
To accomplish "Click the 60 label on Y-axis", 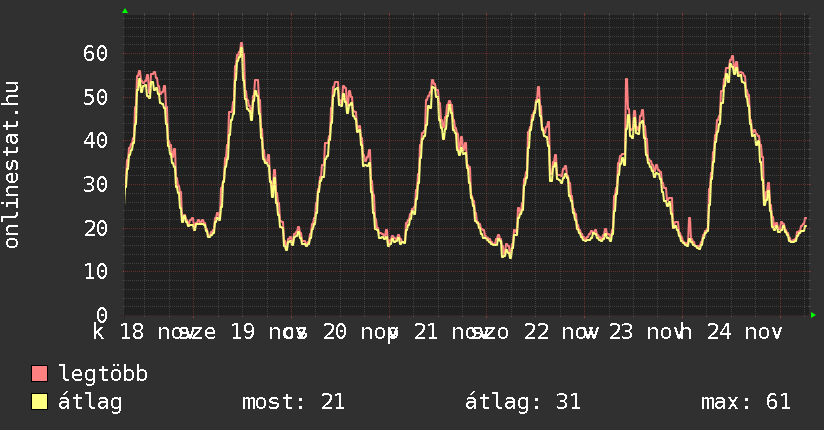I will [x=95, y=53].
